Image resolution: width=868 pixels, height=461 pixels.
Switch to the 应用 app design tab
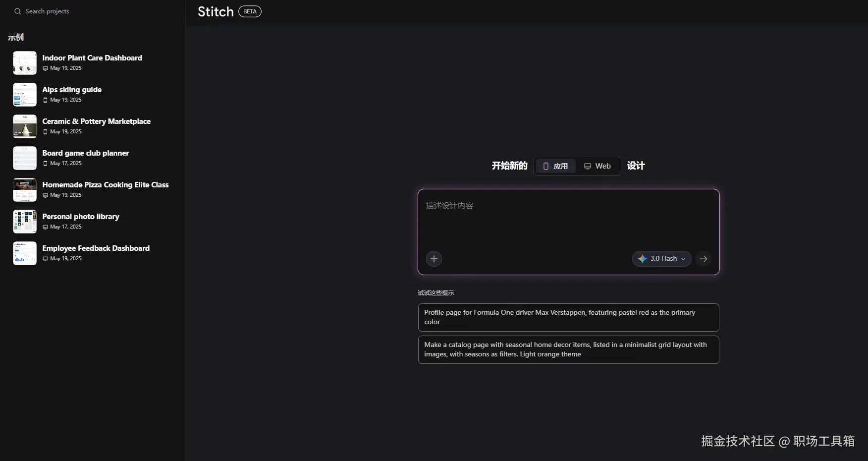click(555, 166)
